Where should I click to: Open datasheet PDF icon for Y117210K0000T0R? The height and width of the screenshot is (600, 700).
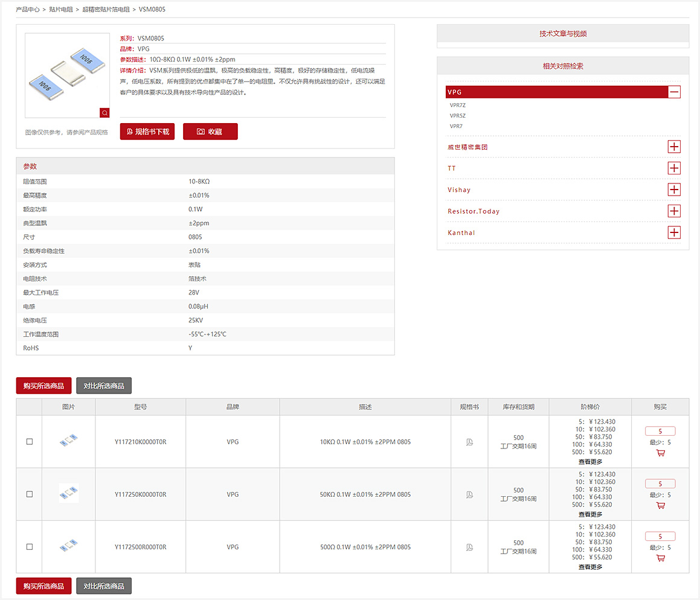[x=469, y=442]
